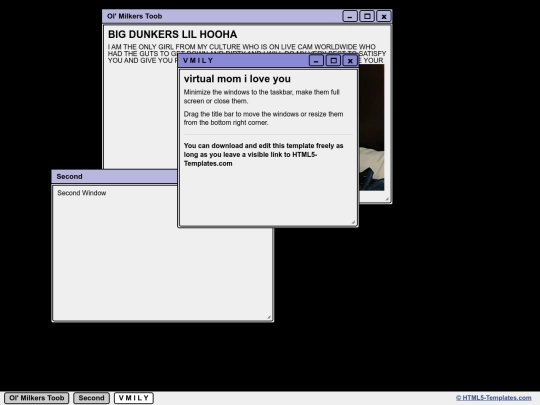The image size is (540, 405).
Task: Click the "Second Window" text
Action: [82, 193]
